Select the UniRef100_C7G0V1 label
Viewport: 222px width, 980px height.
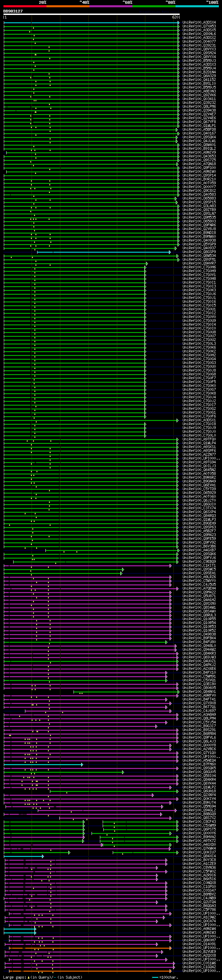pos(199,275)
